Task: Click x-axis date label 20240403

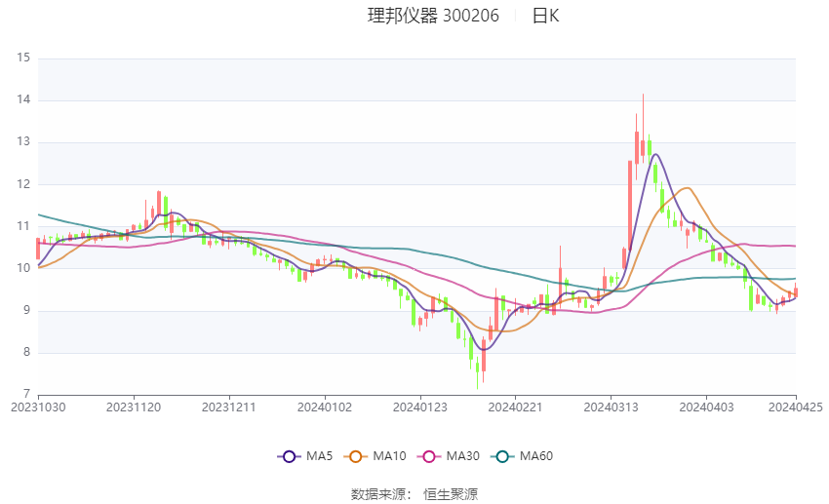Action: [706, 407]
